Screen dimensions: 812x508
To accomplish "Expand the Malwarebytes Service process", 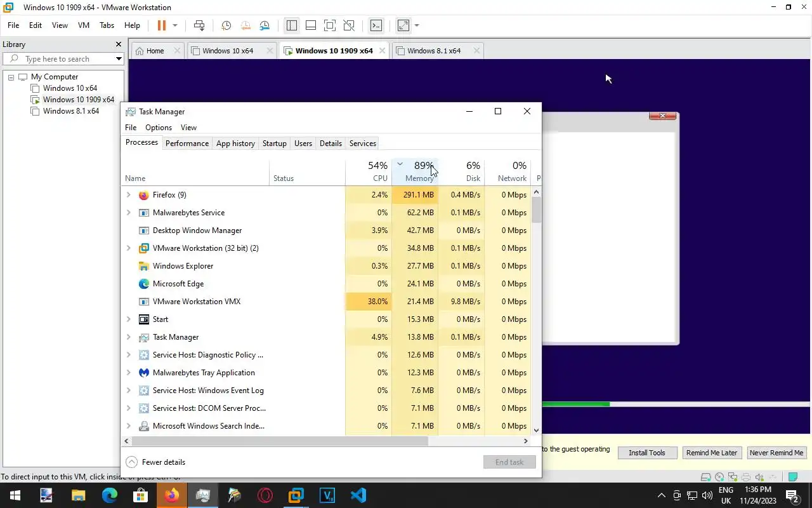I will (x=129, y=213).
